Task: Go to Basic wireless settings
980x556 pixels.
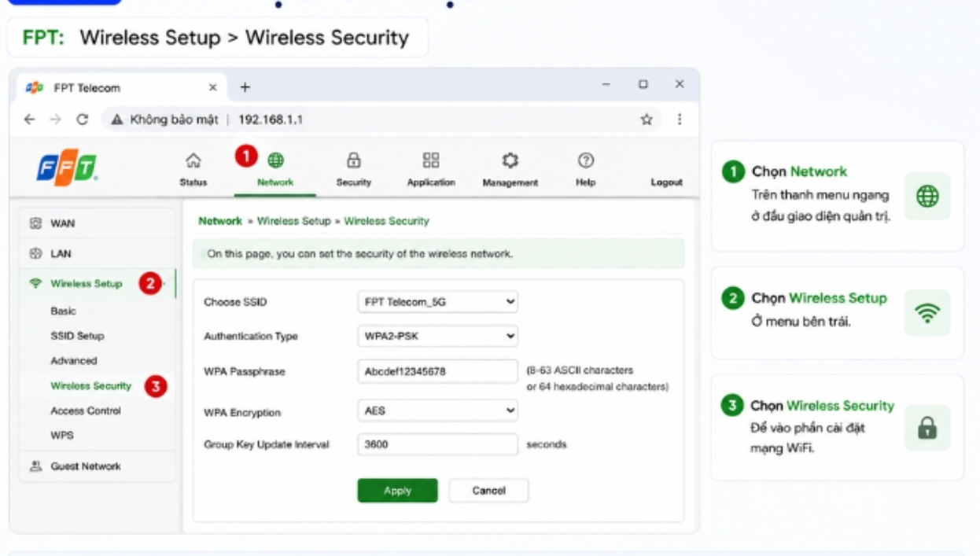Action: point(63,311)
